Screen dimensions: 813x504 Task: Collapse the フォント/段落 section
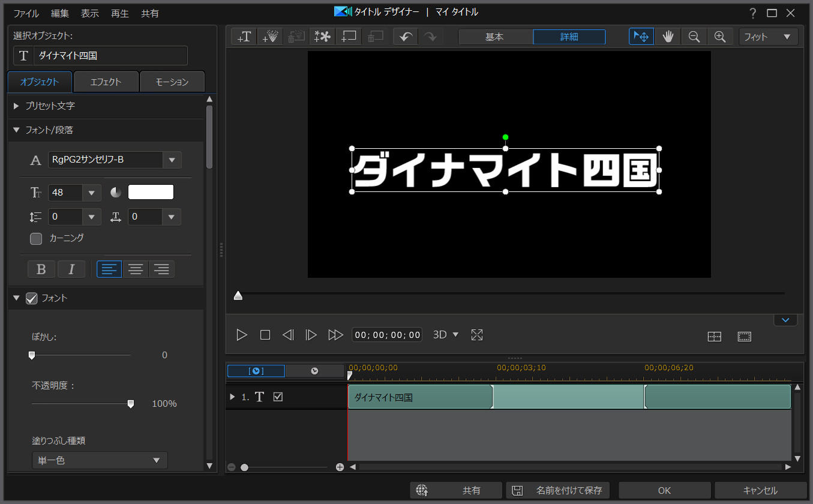click(x=17, y=130)
